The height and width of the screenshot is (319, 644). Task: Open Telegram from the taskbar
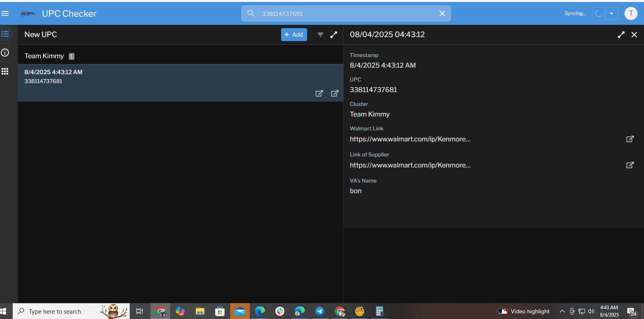[x=320, y=311]
